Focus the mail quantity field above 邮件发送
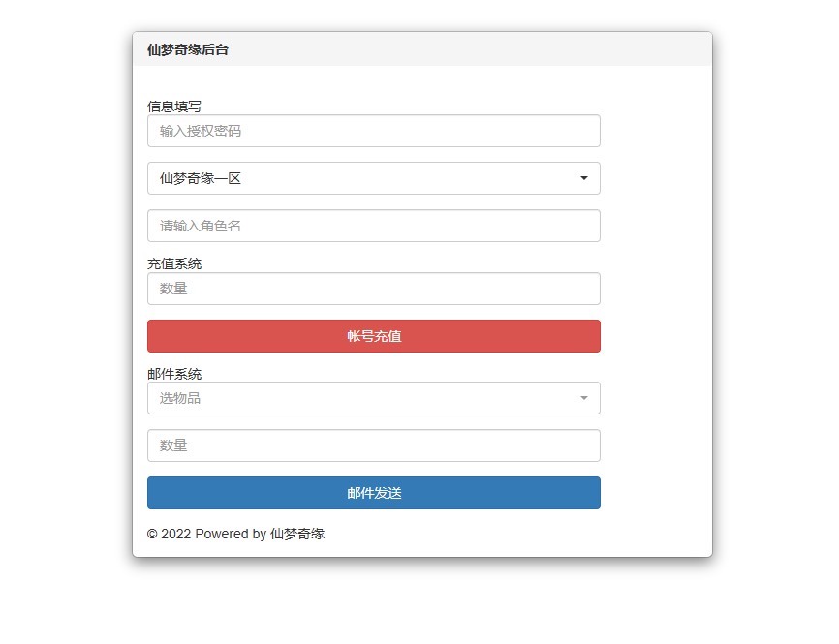This screenshot has height=644, width=839. point(373,445)
